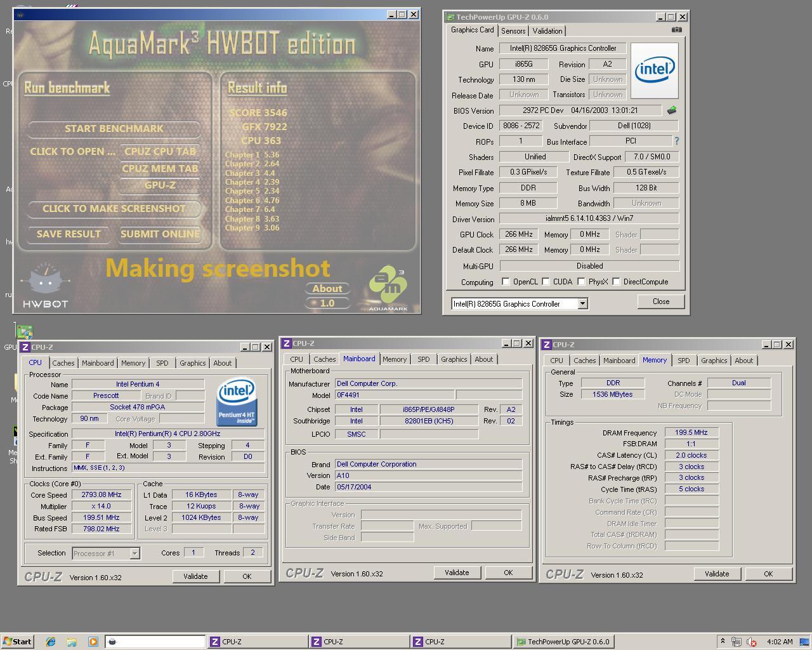Click the CAS# Latency value 2.0 clocks
Viewport: 812px width, 650px height.
[x=691, y=455]
